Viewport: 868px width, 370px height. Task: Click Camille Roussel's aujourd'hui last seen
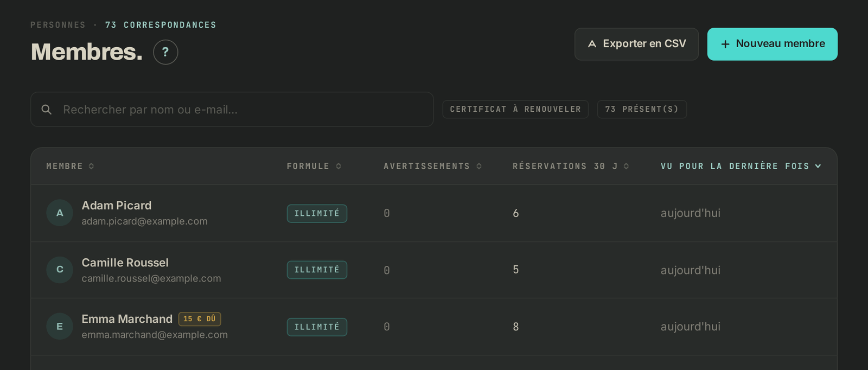click(691, 270)
